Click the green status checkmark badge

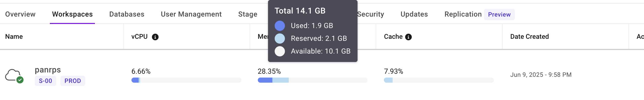(20, 80)
